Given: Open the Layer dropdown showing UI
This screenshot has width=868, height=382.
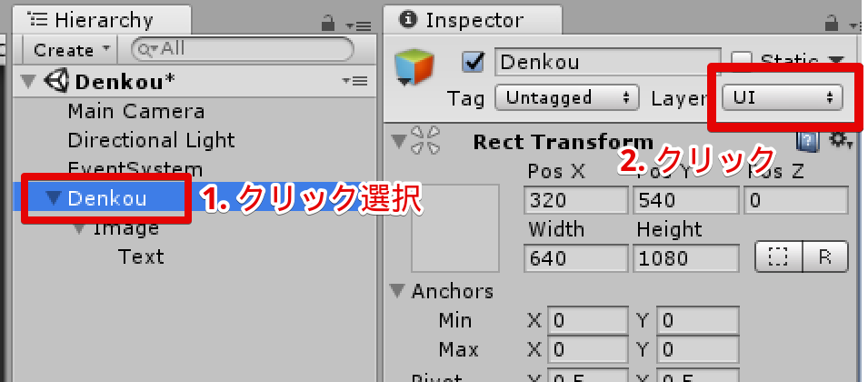Looking at the screenshot, I should click(783, 98).
